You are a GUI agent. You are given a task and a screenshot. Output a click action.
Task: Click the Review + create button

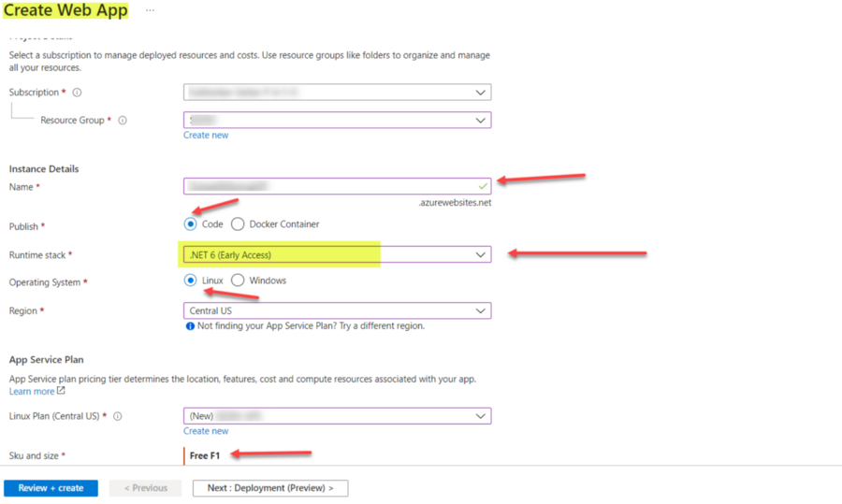tap(51, 488)
